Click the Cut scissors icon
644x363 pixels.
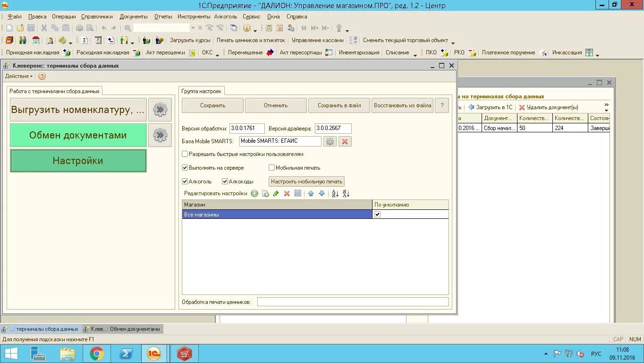[x=44, y=28]
